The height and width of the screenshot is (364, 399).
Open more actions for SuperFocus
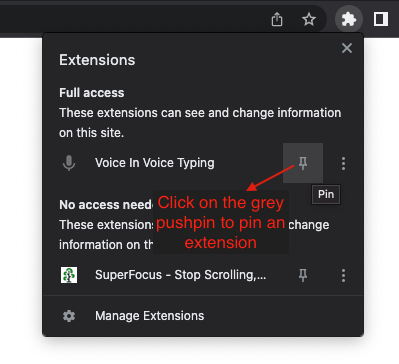coord(343,275)
